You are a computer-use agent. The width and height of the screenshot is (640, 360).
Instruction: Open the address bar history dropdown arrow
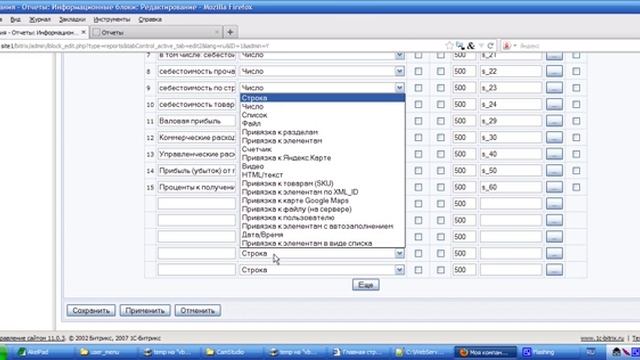tap(481, 46)
